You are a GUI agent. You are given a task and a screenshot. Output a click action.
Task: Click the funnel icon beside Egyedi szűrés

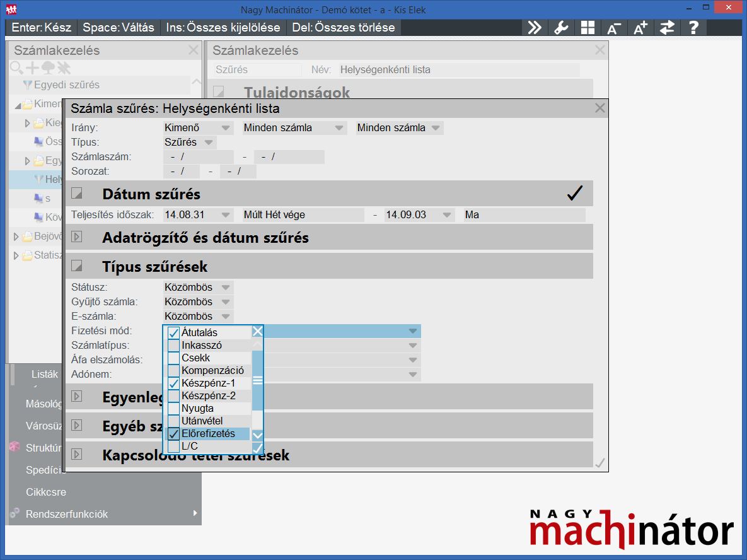[28, 85]
